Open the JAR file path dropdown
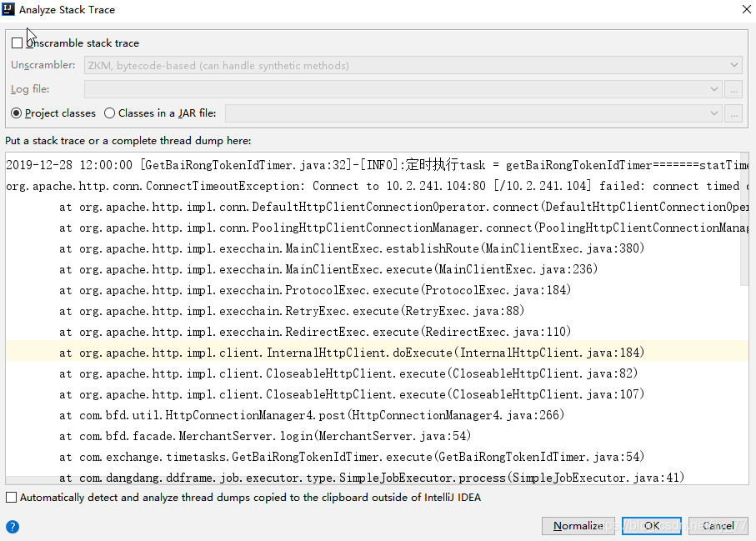This screenshot has width=756, height=541. pos(714,113)
